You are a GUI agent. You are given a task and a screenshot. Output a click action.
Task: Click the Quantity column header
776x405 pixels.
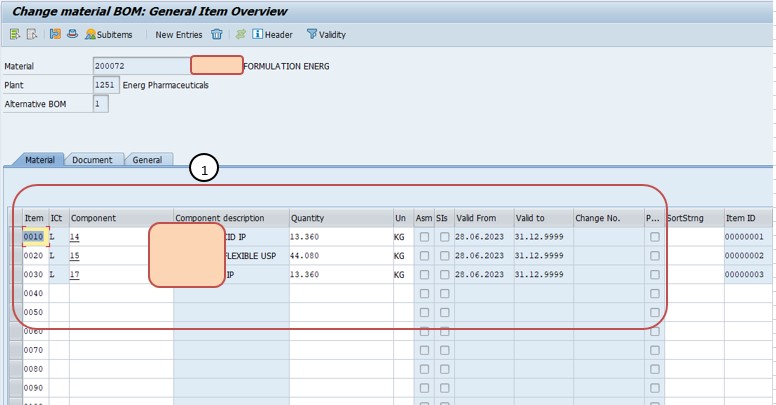coord(341,218)
